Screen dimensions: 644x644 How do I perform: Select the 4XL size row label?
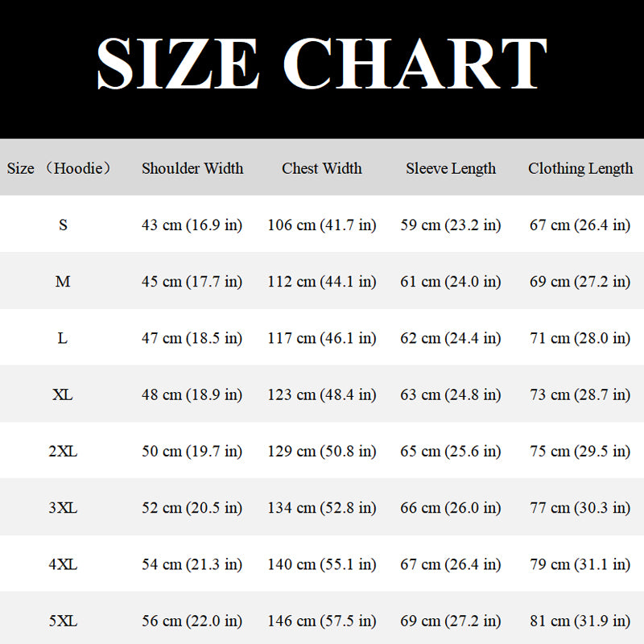pos(63,565)
